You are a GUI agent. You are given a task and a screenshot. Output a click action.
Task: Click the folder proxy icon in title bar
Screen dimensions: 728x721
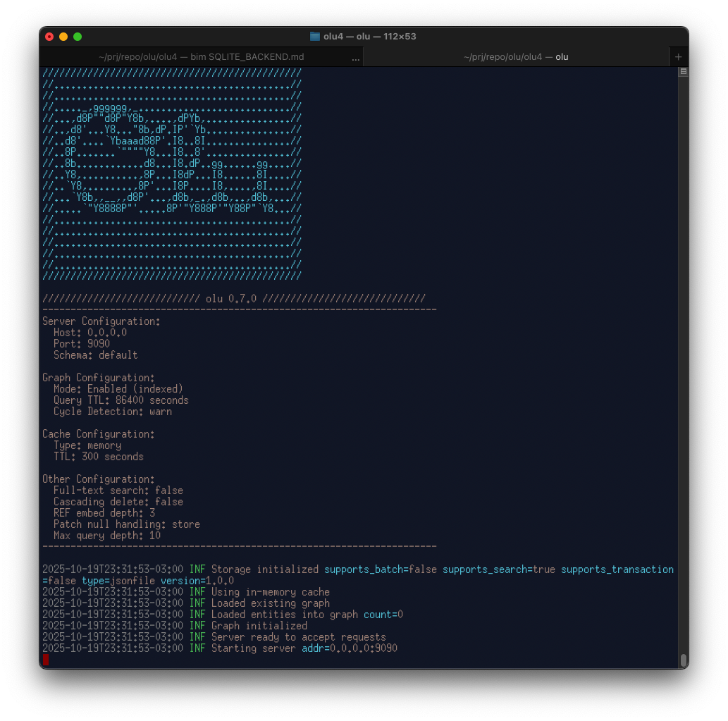pos(315,36)
